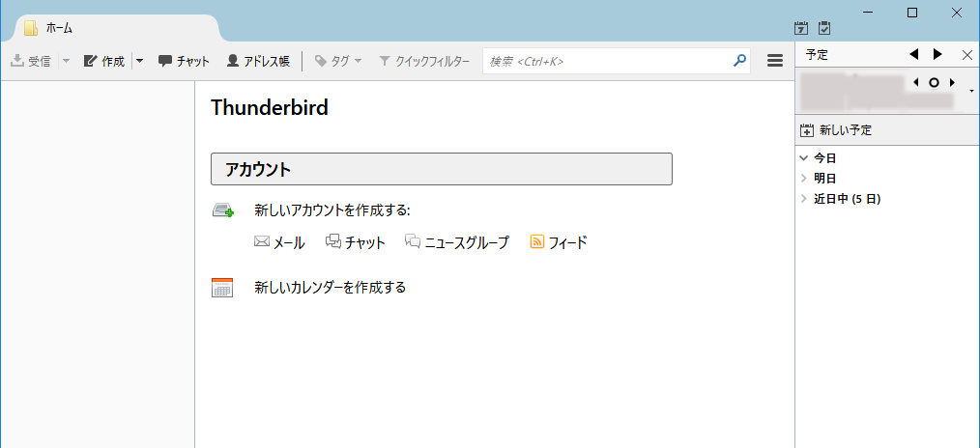Screen dimensions: 980x448
Task: Collapse the 今日 section
Action: point(804,158)
